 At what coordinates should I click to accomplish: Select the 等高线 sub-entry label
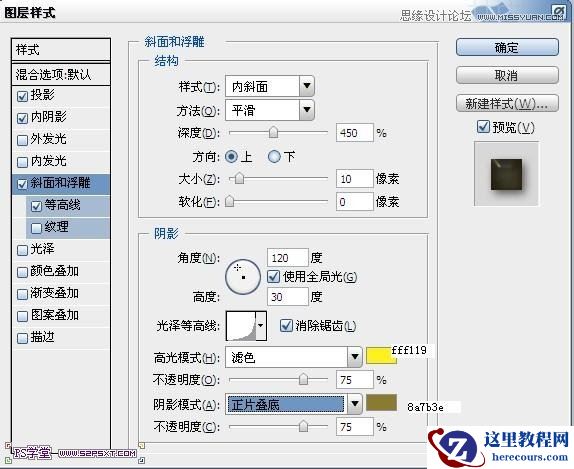[x=63, y=205]
